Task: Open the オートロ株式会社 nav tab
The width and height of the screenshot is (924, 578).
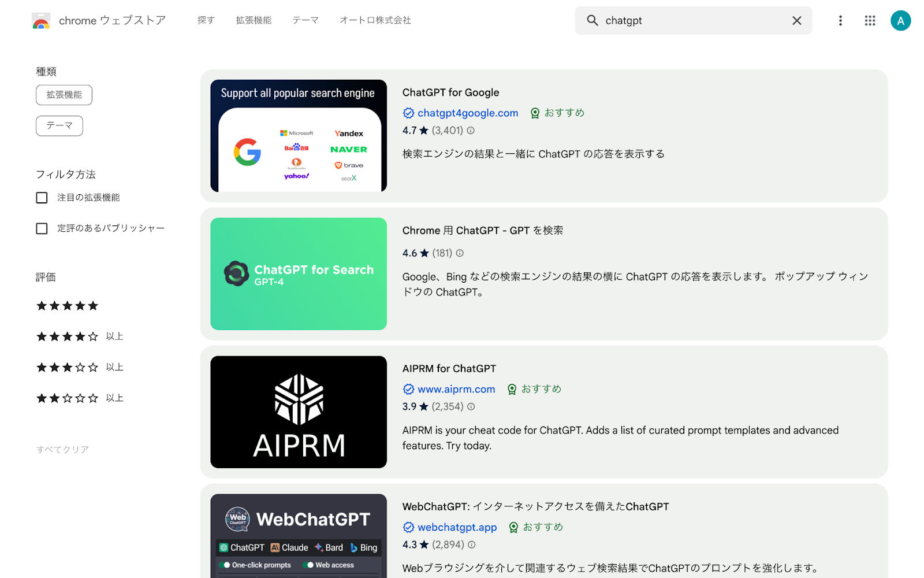Action: [x=375, y=20]
